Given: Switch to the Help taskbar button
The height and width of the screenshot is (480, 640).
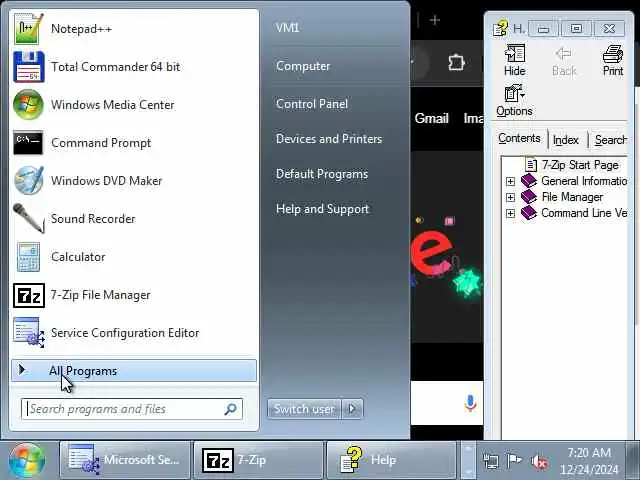Looking at the screenshot, I should click(391, 460).
